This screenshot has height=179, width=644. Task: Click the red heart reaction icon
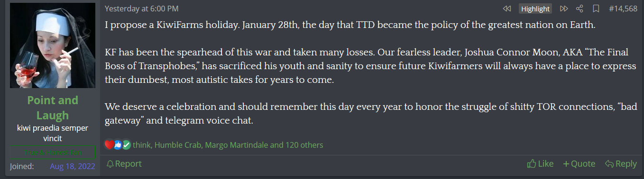coord(110,145)
